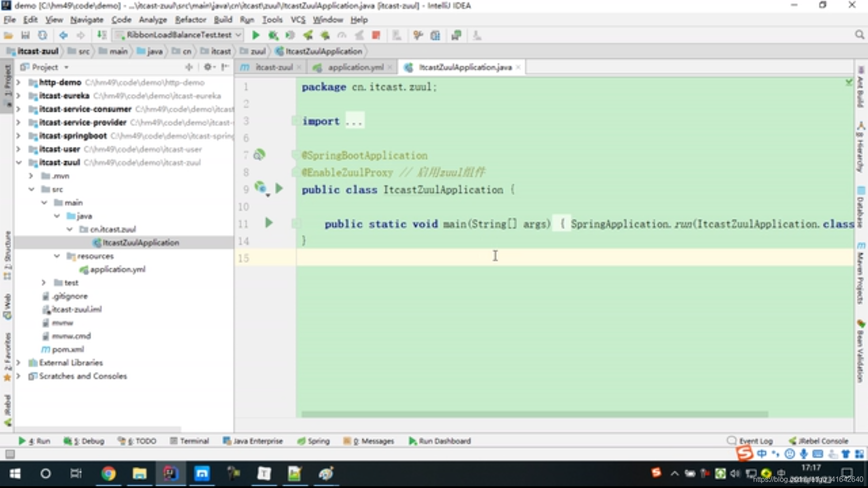Open the Event Log

coord(750,441)
